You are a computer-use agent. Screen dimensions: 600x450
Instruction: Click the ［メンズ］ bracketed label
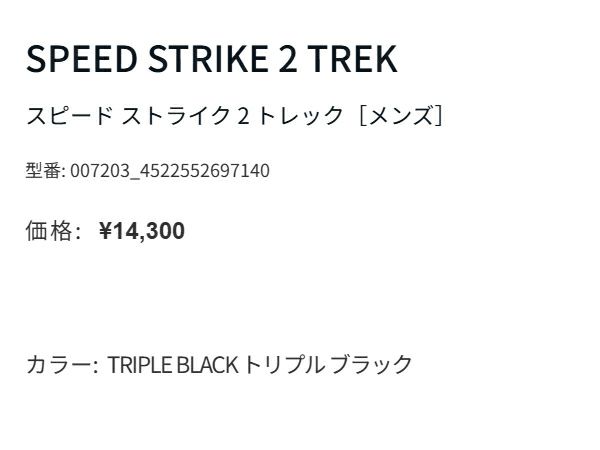[x=400, y=116]
